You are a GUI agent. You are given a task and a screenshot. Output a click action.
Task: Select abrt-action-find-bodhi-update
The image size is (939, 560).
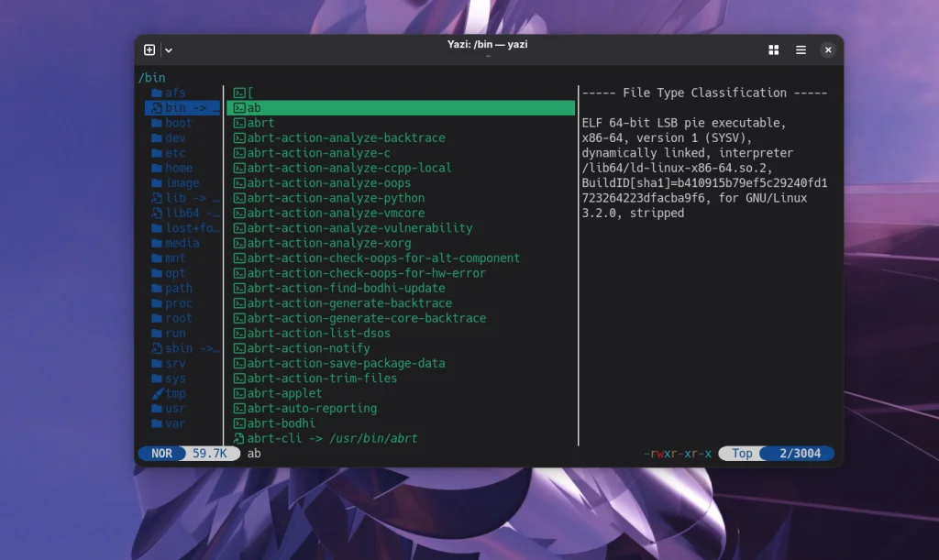[x=346, y=289]
